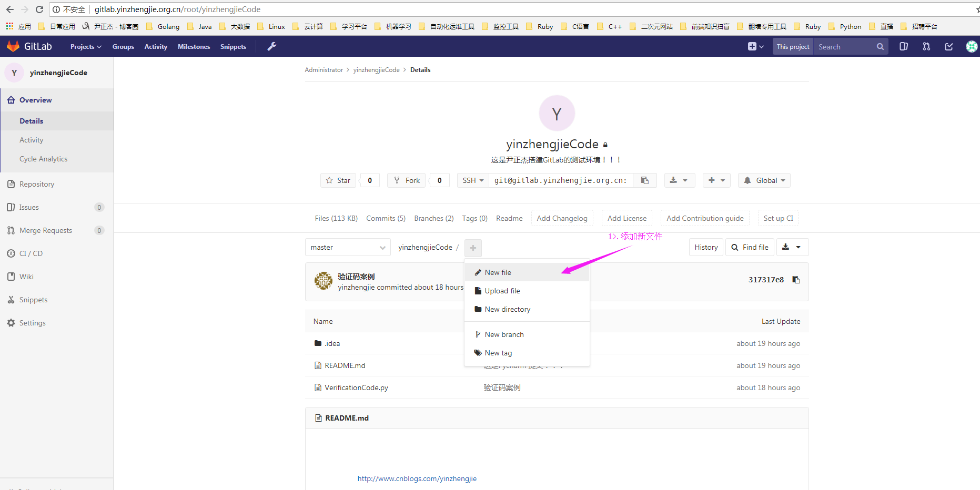
Task: Open the cnblogs.com/yinzhengjie link
Action: pos(417,478)
